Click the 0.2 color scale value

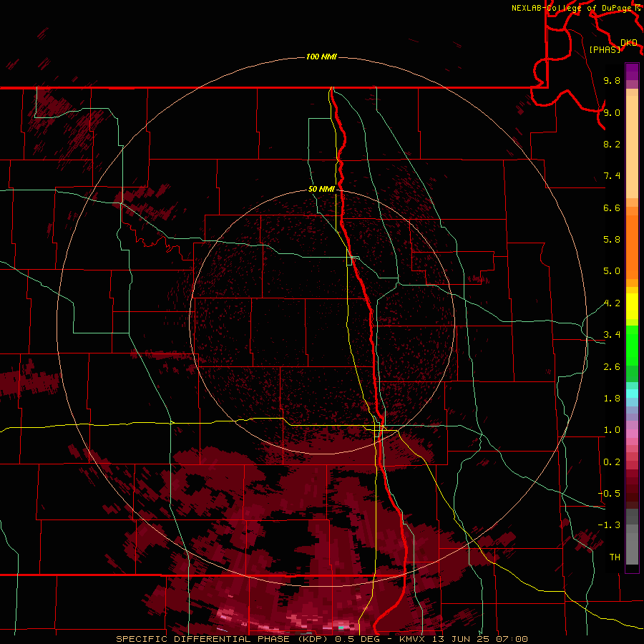point(612,462)
